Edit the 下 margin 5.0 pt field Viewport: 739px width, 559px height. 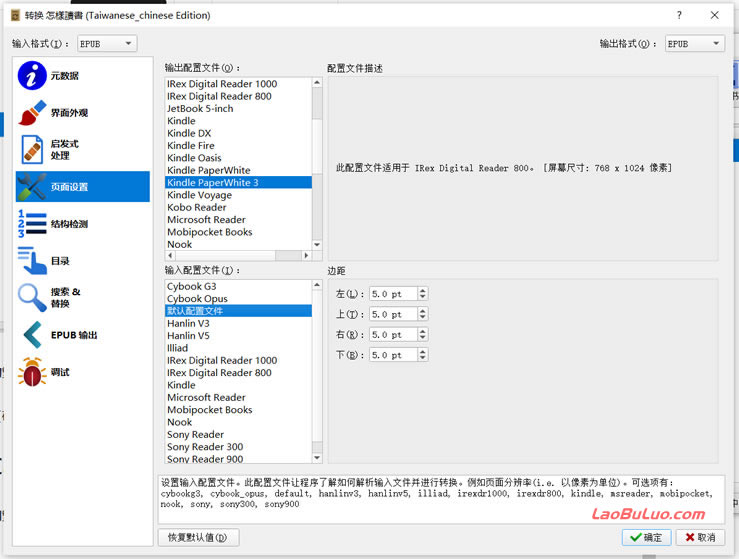tap(394, 354)
